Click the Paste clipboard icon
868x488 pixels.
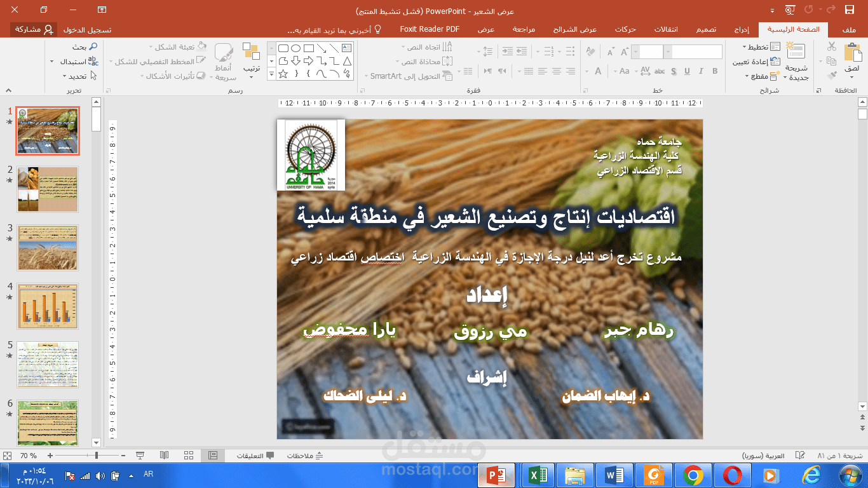click(x=853, y=51)
